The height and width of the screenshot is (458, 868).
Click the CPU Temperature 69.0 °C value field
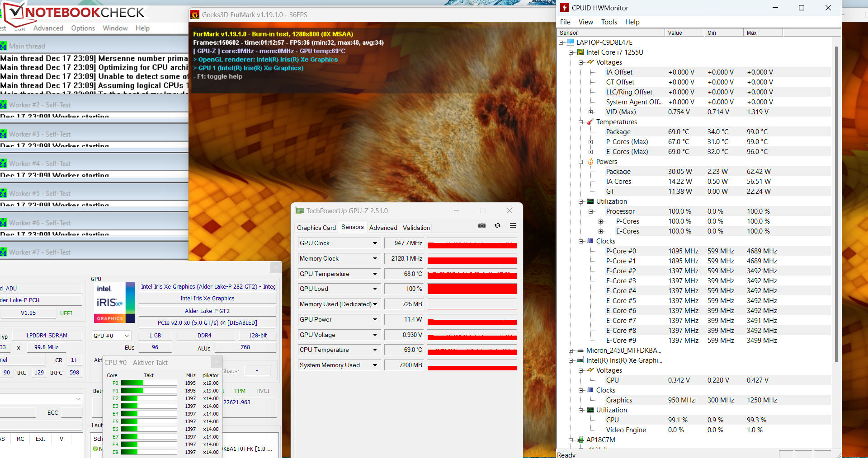tap(404, 350)
